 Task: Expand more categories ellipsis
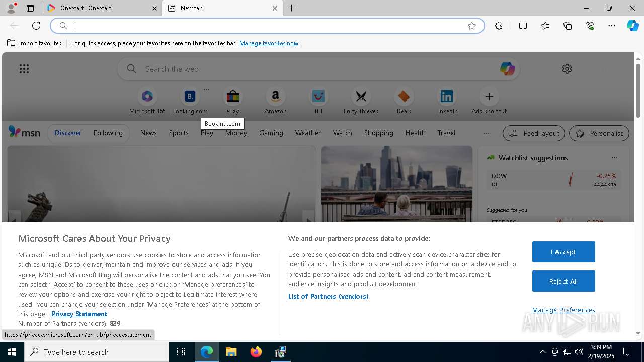[x=486, y=133]
